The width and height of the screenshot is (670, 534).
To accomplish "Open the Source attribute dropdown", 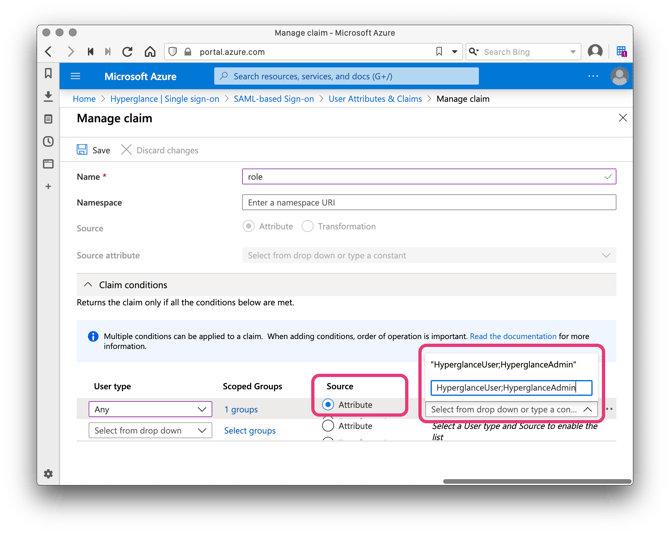I will [429, 255].
